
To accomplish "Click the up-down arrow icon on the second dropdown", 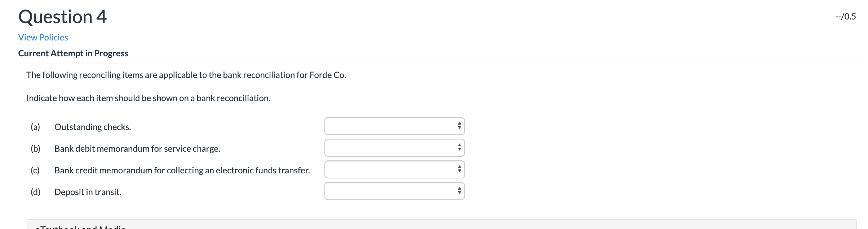I will click(459, 147).
